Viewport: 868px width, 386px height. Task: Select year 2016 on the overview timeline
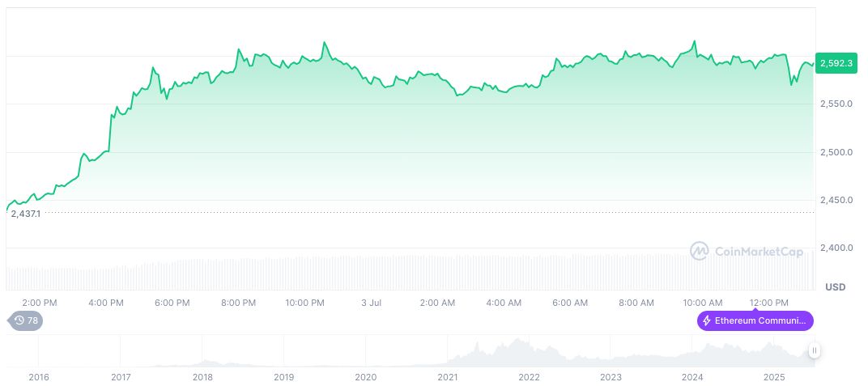point(38,377)
